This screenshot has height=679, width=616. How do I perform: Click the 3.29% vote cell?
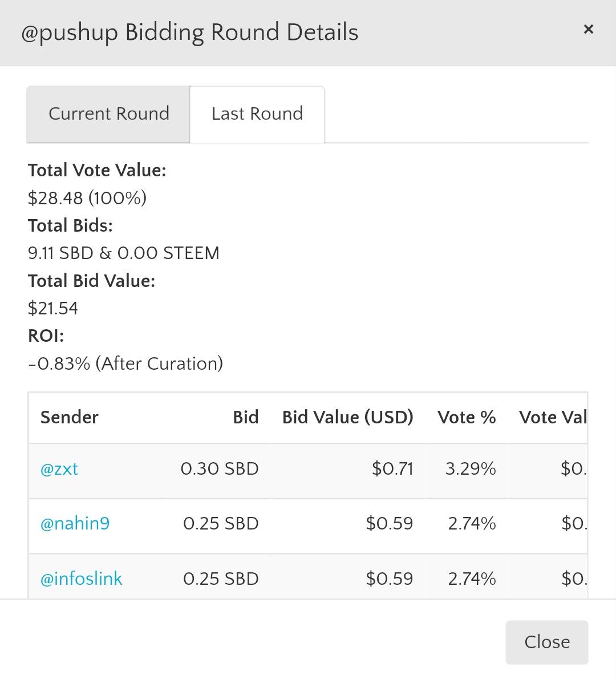tap(471, 469)
